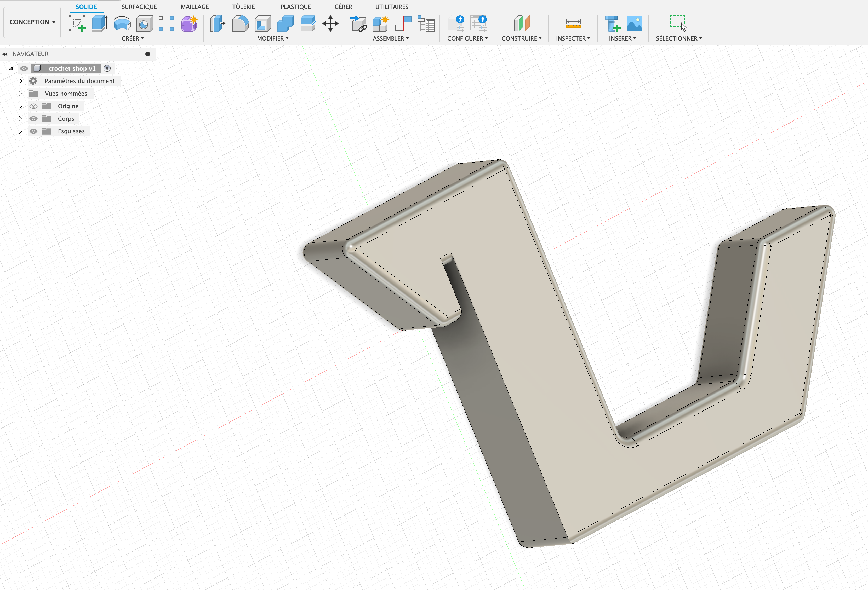Click the Move/Copy arrows icon
The image size is (868, 590).
[x=330, y=24]
